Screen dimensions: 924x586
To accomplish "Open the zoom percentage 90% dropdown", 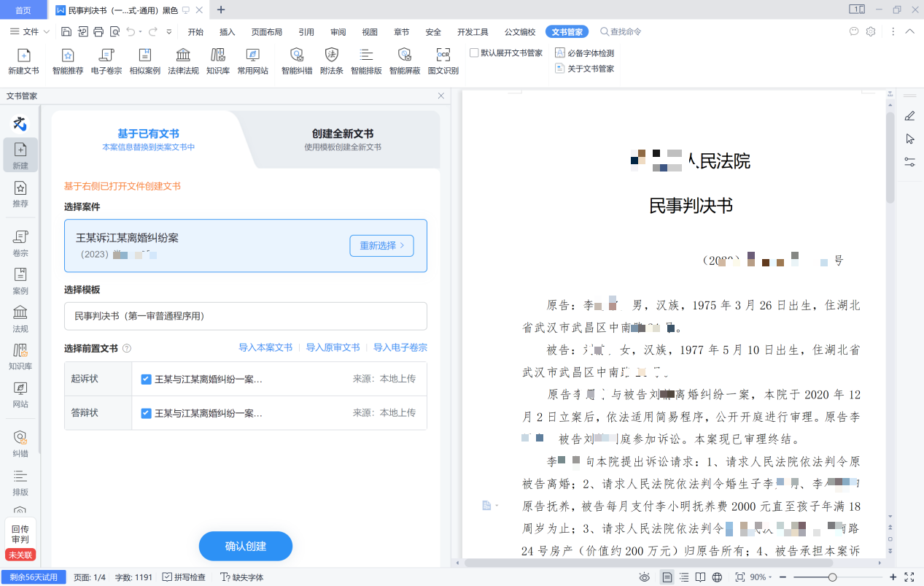I will (761, 577).
